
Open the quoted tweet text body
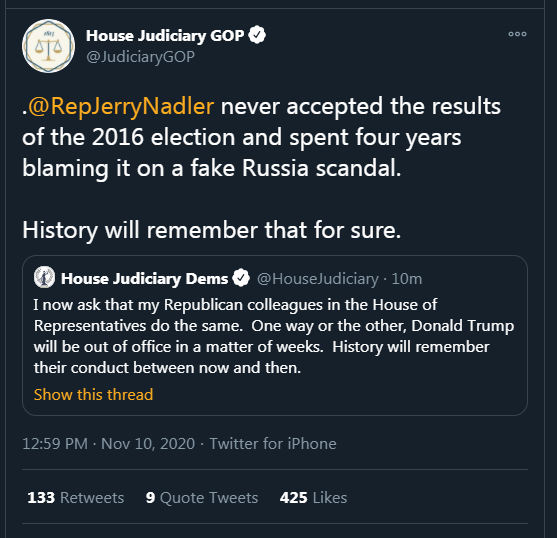274,336
